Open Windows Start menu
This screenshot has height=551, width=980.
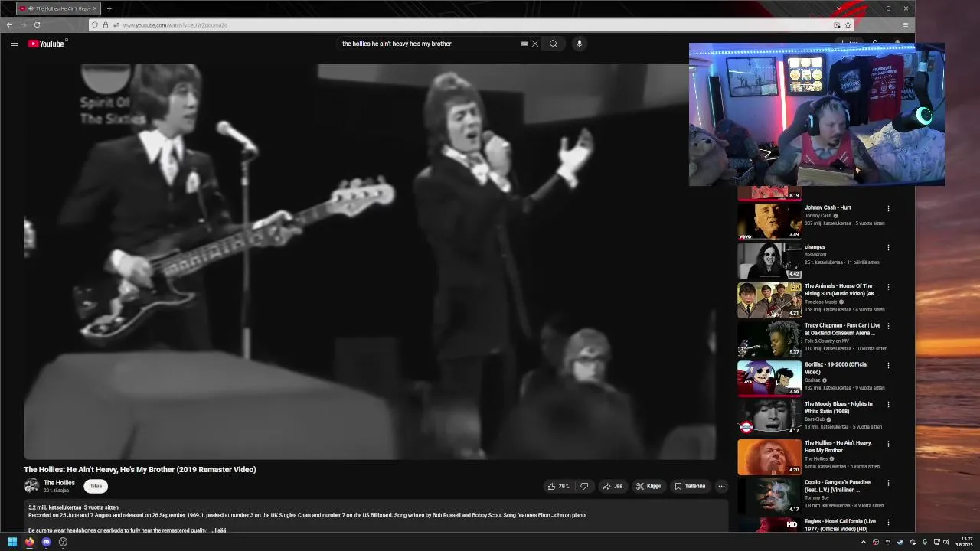[12, 542]
